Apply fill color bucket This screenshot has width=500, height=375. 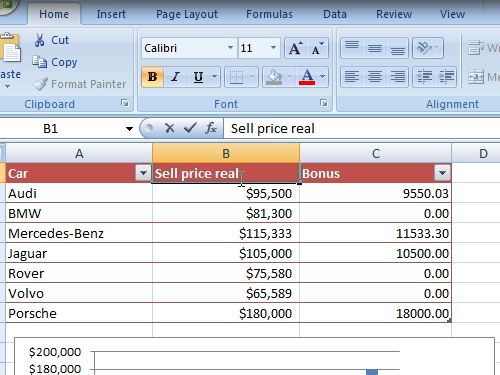point(274,77)
